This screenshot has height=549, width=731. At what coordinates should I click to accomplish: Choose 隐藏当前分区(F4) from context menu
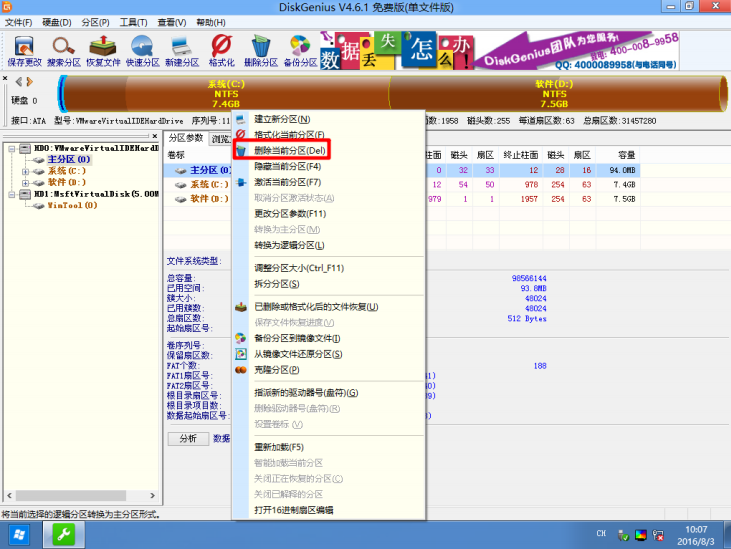(x=329, y=166)
